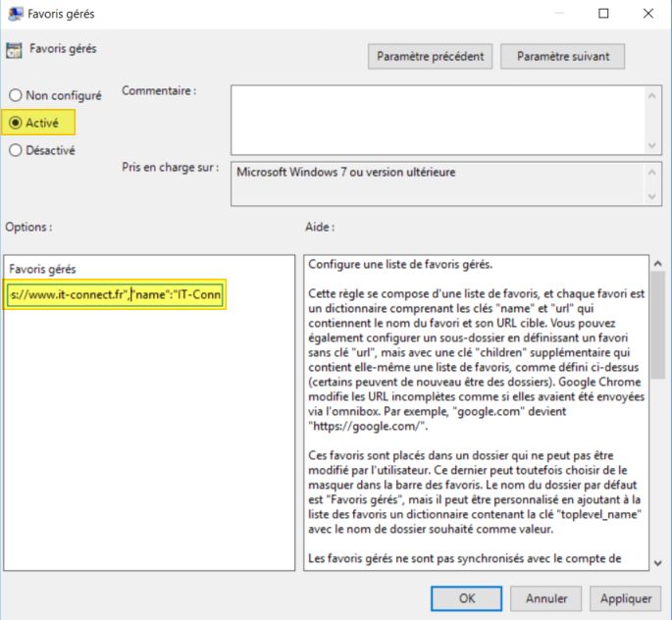Click the Pris en charge sur text box

click(437, 183)
